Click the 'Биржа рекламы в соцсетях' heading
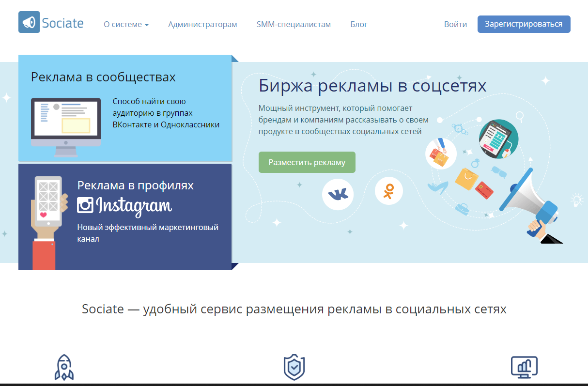 coord(372,86)
